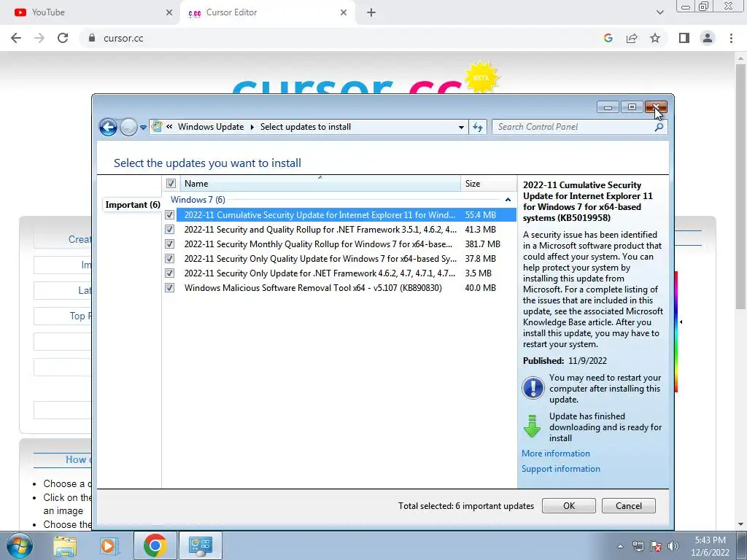The image size is (747, 560).
Task: Open the More information link
Action: (555, 454)
